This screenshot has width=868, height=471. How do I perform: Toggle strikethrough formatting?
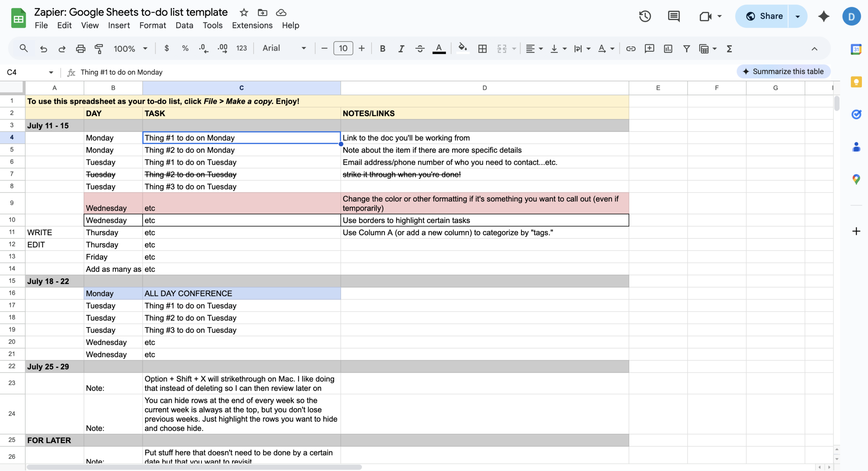click(419, 48)
